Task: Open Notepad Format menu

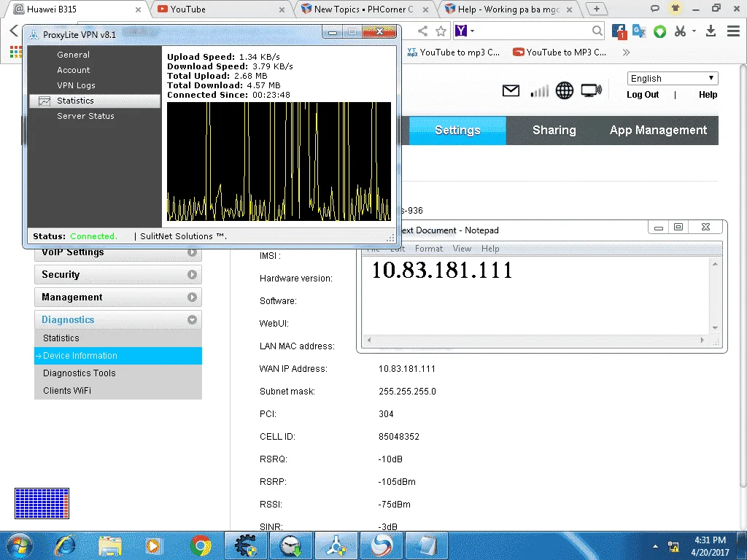Action: tap(429, 249)
